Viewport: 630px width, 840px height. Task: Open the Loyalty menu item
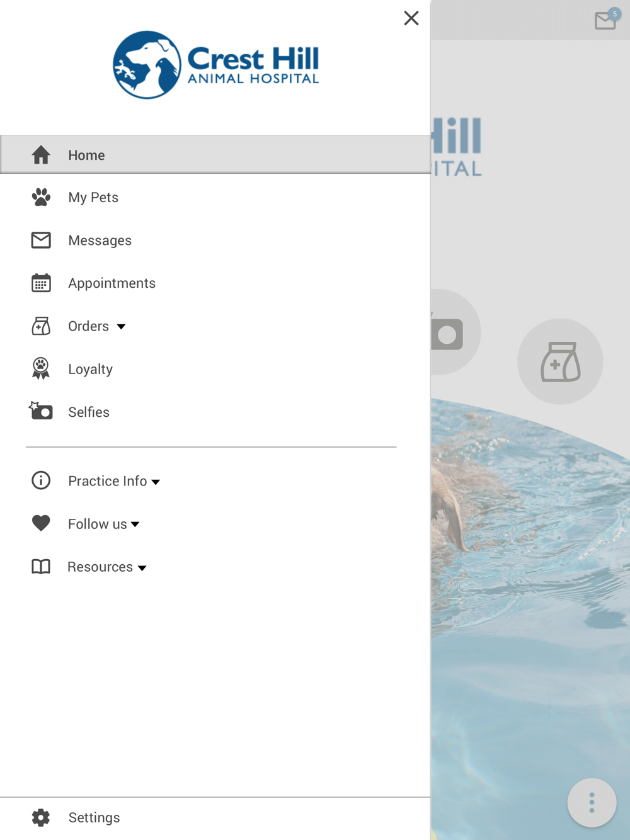click(91, 369)
